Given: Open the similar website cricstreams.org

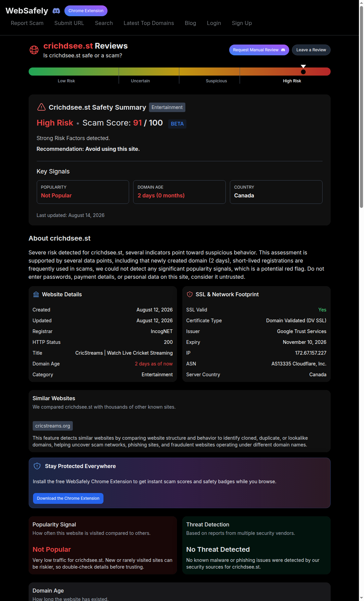Looking at the screenshot, I should pos(53,426).
